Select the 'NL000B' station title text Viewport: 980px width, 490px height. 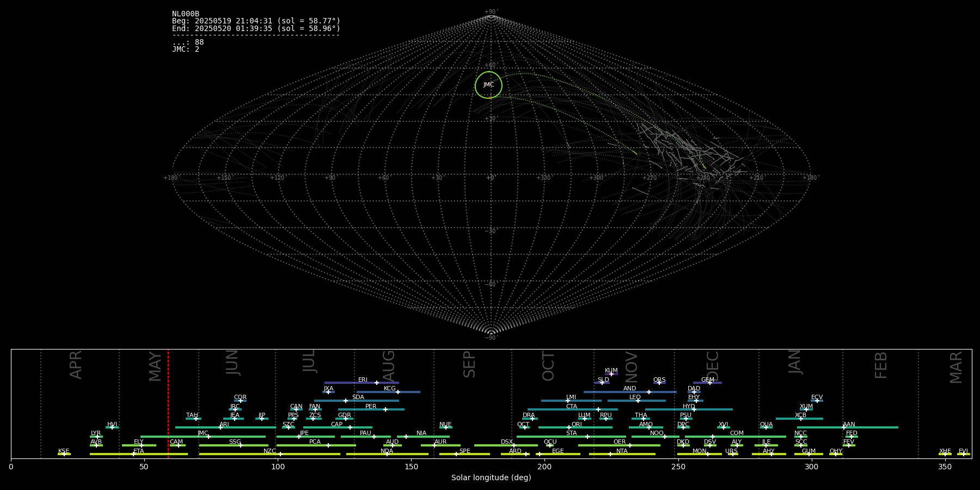pyautogui.click(x=186, y=14)
